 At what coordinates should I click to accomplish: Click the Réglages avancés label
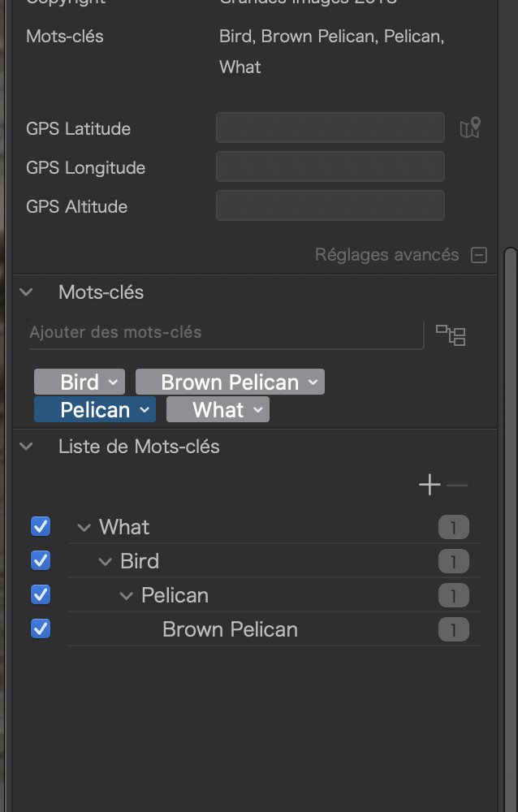coord(387,255)
